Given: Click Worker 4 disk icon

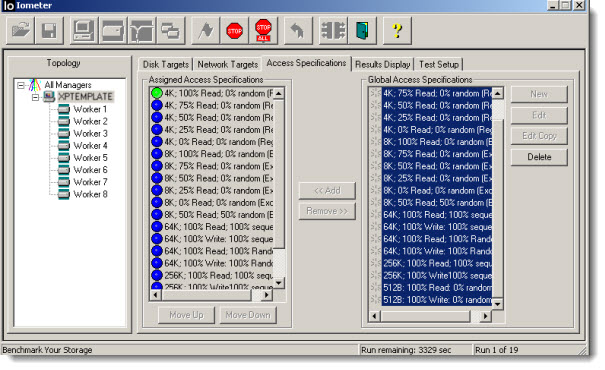Looking at the screenshot, I should (64, 145).
